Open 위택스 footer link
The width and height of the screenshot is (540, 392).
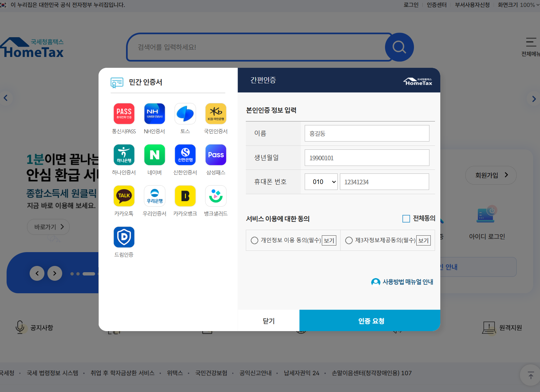pyautogui.click(x=175, y=373)
